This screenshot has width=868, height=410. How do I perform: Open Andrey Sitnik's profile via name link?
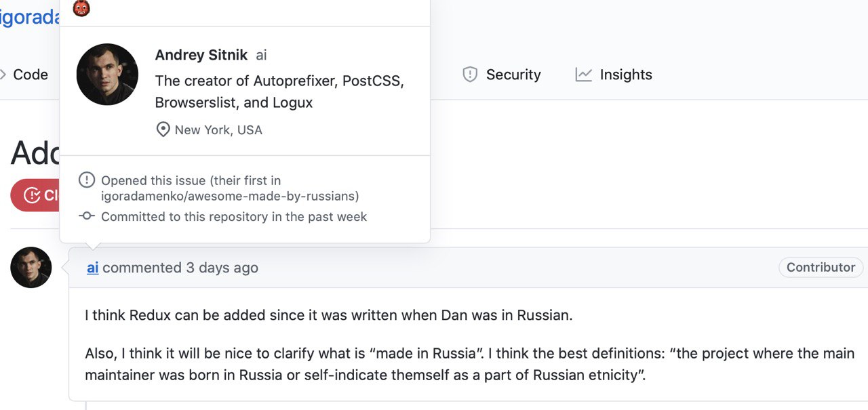(201, 55)
